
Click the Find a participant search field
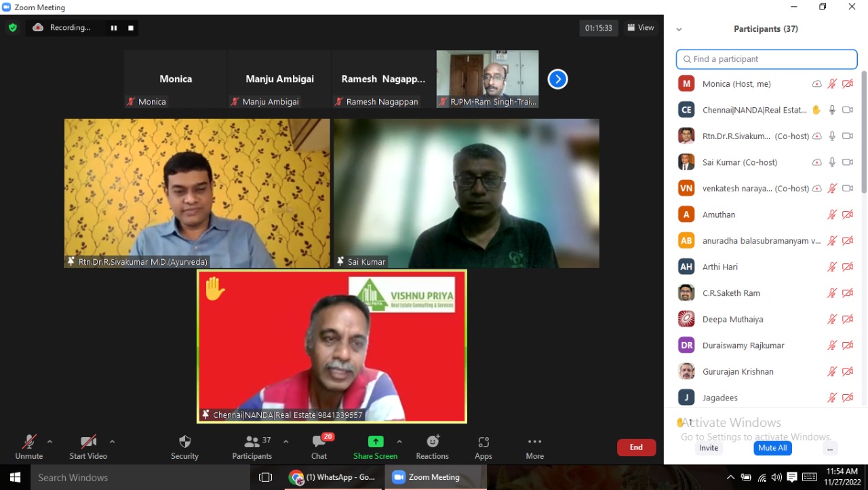point(766,59)
